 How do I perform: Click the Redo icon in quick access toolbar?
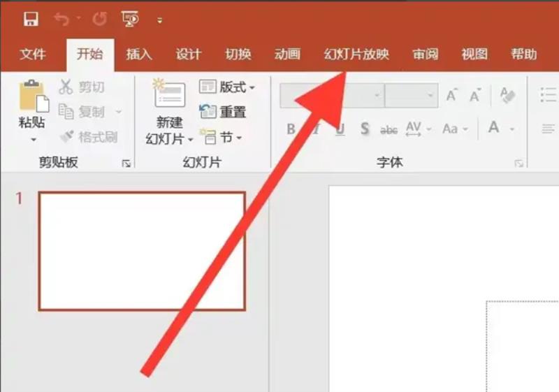pos(99,19)
